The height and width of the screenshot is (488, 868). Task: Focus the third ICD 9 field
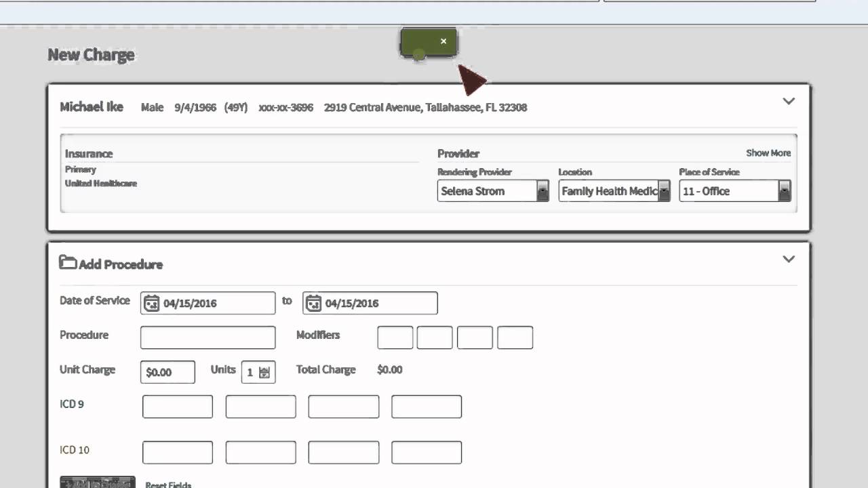coord(344,407)
